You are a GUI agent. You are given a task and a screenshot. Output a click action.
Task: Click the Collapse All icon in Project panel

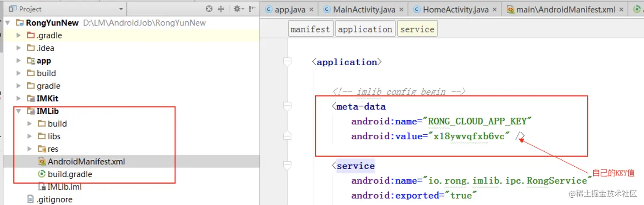(x=221, y=9)
